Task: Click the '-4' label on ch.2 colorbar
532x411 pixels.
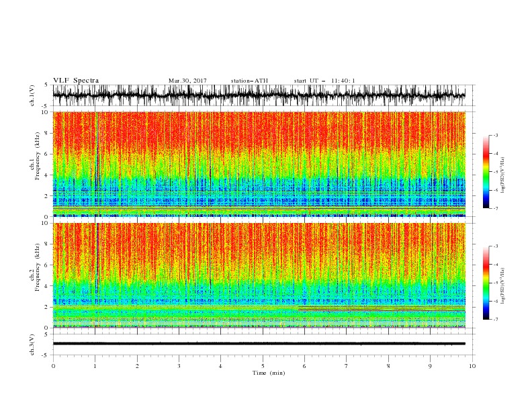Action: (x=496, y=265)
